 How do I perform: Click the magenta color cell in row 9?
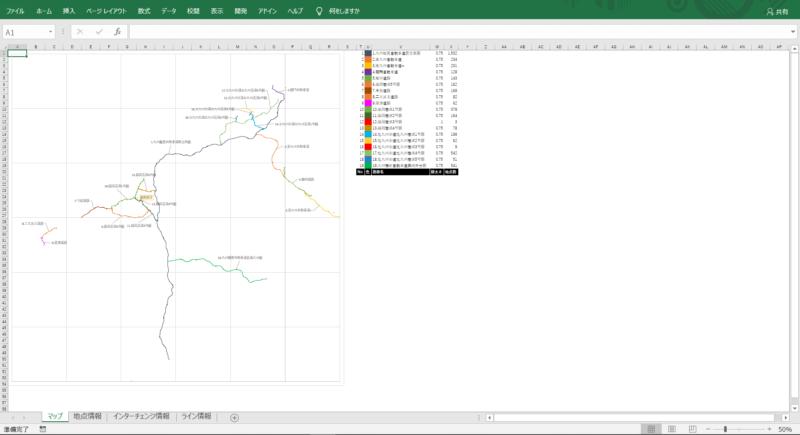368,103
